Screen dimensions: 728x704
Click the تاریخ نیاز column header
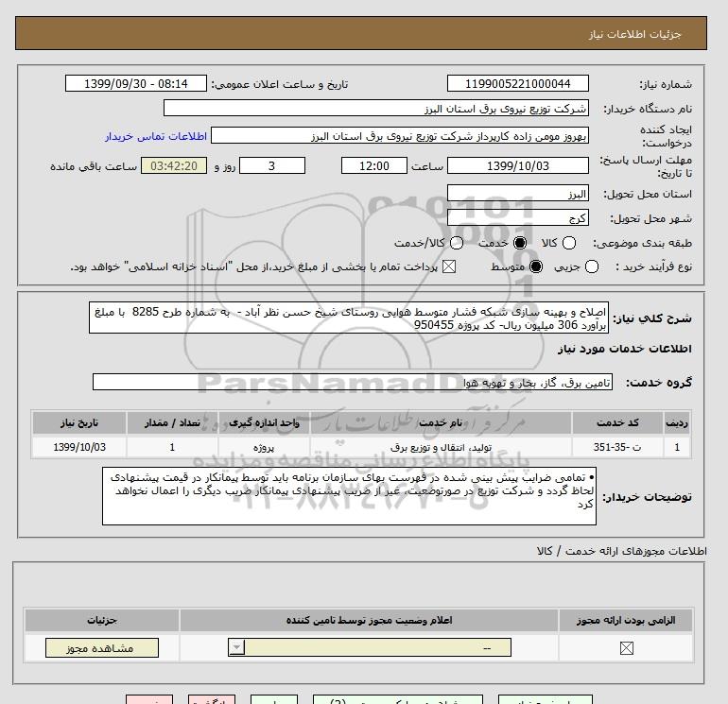coord(79,422)
